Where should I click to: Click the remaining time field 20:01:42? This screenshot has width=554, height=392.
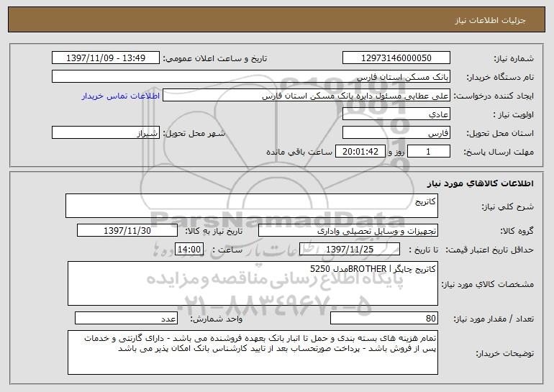coord(360,152)
